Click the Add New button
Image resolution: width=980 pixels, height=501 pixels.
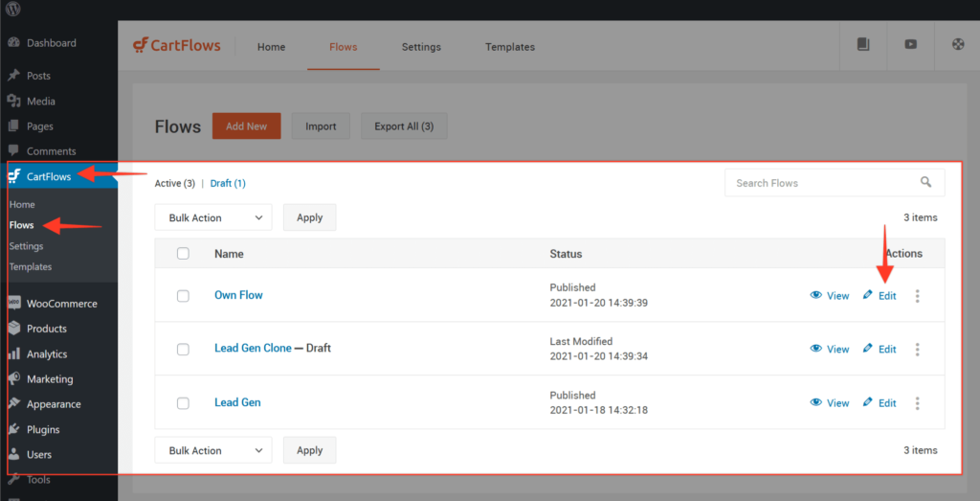click(246, 126)
